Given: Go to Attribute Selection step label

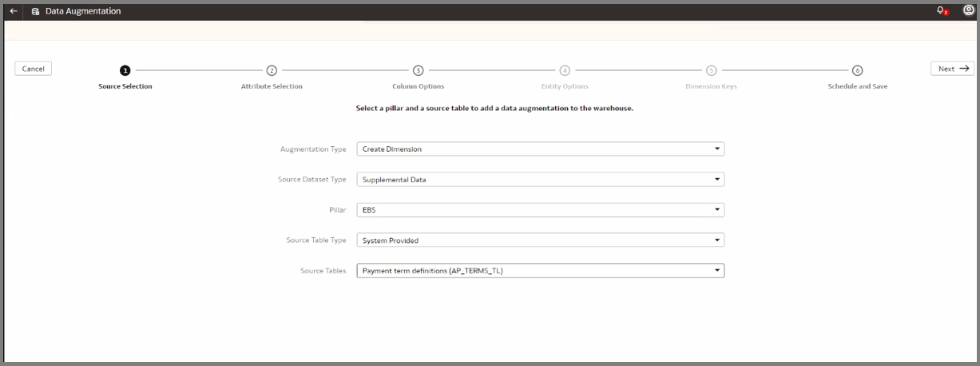Looking at the screenshot, I should (272, 86).
